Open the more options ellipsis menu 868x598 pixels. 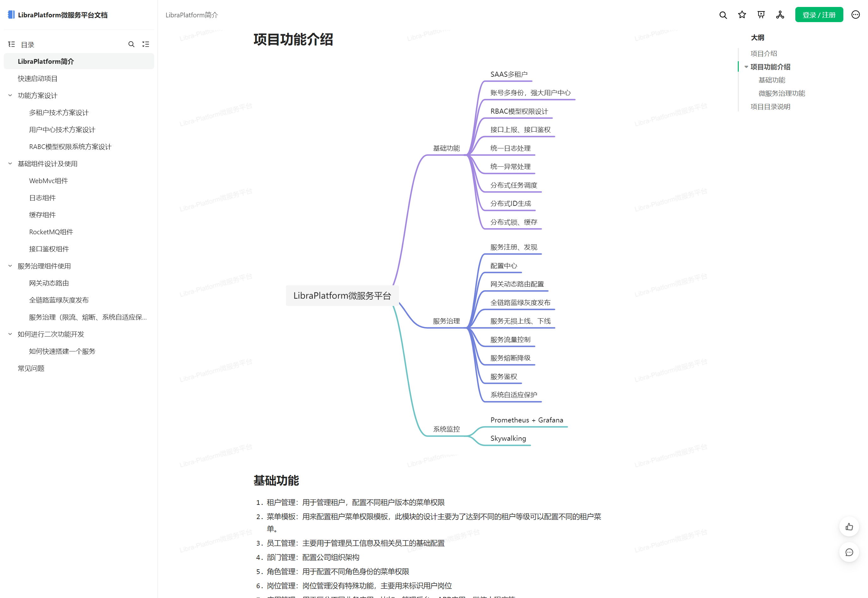[x=855, y=15]
